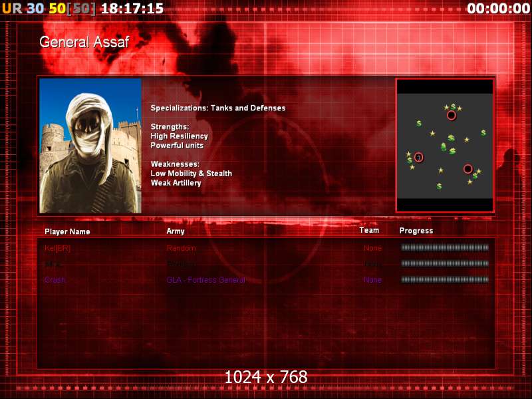Click the 00:00:00 timer at top right
Screen dimensions: 532x399
498,9
